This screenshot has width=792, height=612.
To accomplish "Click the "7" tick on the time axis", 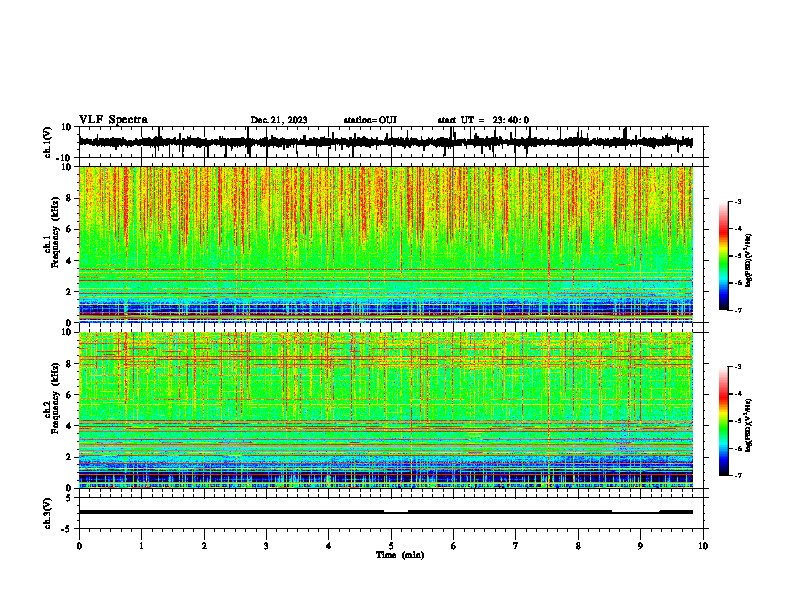I will pos(516,546).
